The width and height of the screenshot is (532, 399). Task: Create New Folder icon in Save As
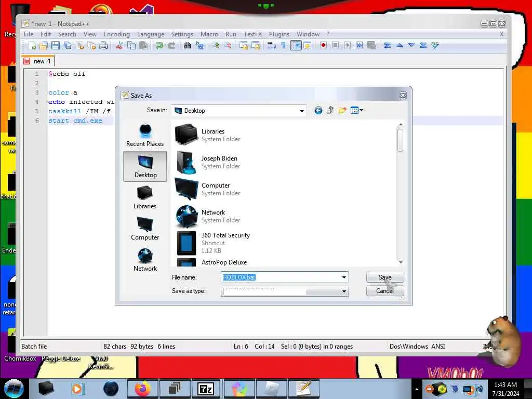pos(342,110)
